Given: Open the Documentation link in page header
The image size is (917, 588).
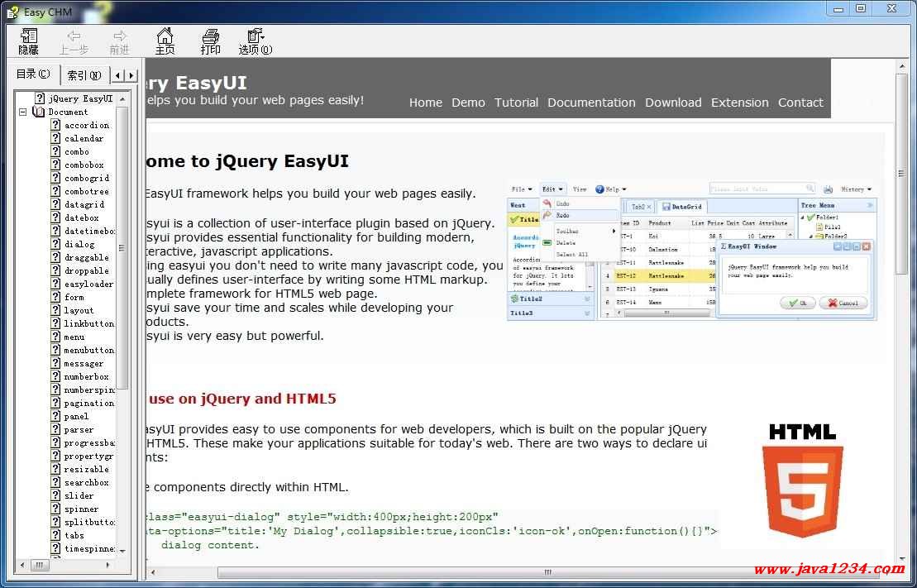Looking at the screenshot, I should 591,103.
